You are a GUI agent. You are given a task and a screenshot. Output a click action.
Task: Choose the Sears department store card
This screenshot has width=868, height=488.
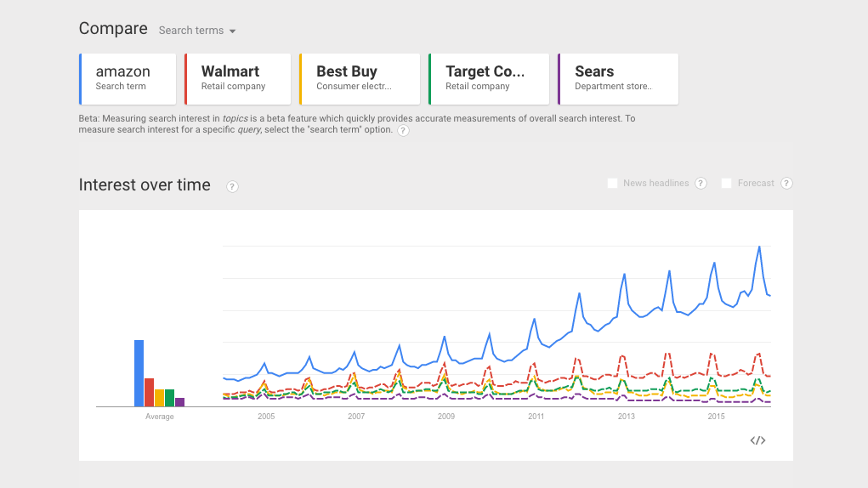[619, 79]
